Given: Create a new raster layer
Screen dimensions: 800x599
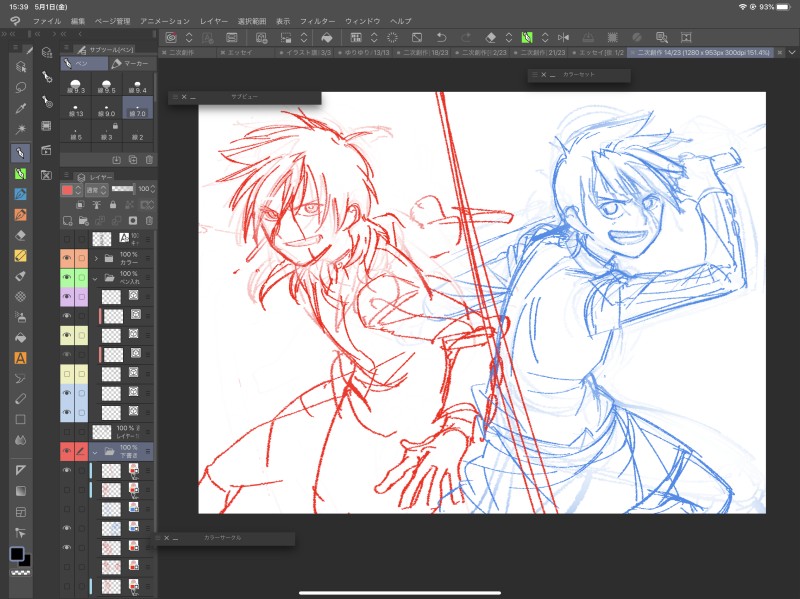Looking at the screenshot, I should tap(67, 221).
